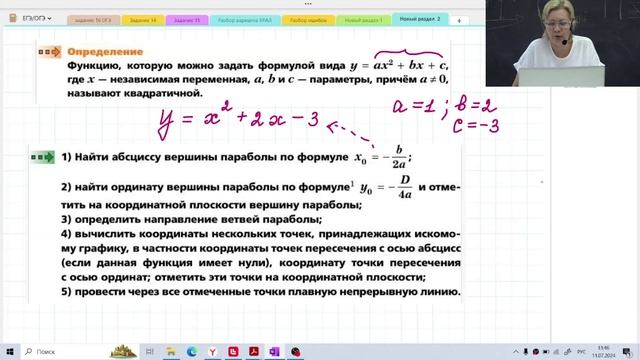Open the pink Задание 15 section tab
640x360 pixels.
click(x=187, y=20)
